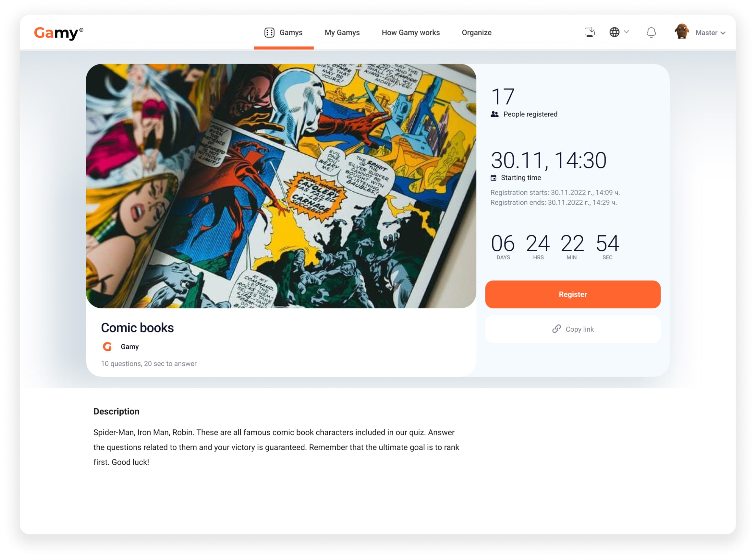Click the Gamy logo in header
Image resolution: width=756 pixels, height=559 pixels.
(x=58, y=33)
